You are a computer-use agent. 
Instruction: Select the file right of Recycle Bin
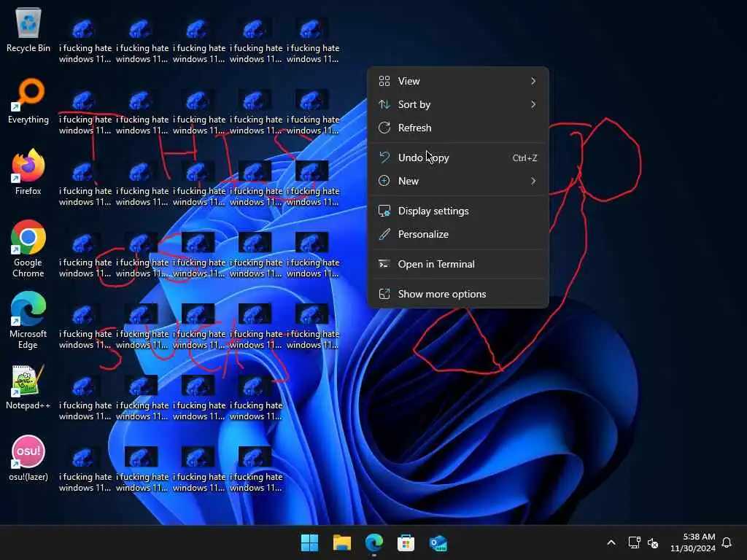pyautogui.click(x=85, y=41)
